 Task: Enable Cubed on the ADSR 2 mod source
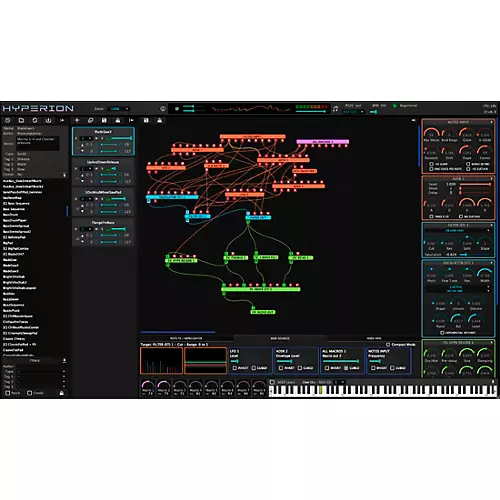point(300,368)
